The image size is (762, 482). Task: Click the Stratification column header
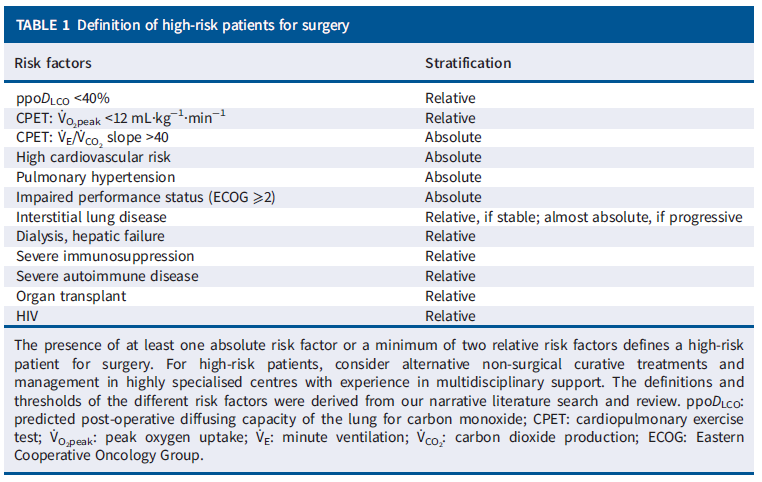click(468, 63)
